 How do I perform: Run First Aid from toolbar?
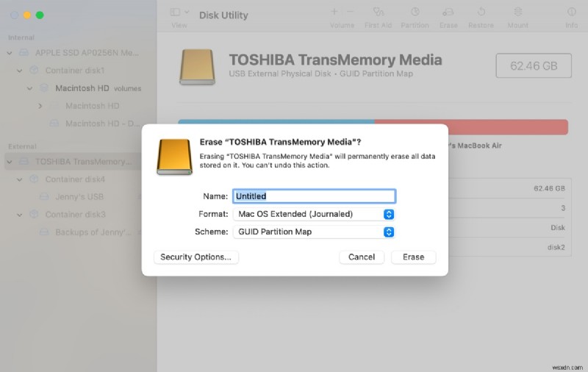tap(378, 12)
